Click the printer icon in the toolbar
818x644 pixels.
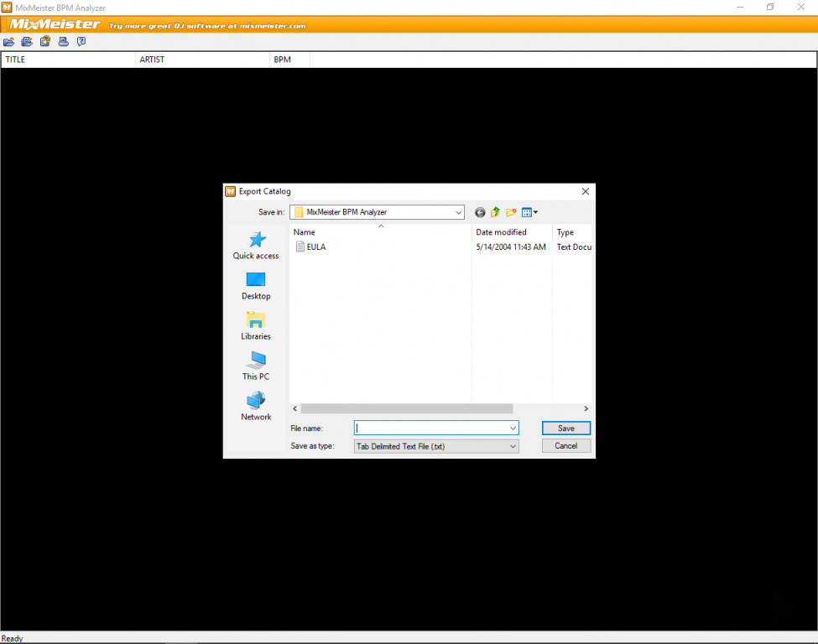pos(63,42)
